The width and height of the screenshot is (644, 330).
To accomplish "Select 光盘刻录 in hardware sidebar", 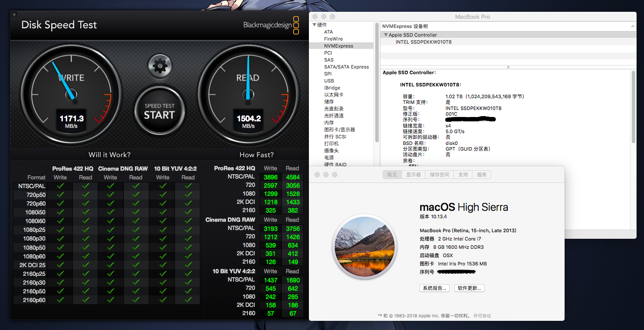I will (334, 109).
